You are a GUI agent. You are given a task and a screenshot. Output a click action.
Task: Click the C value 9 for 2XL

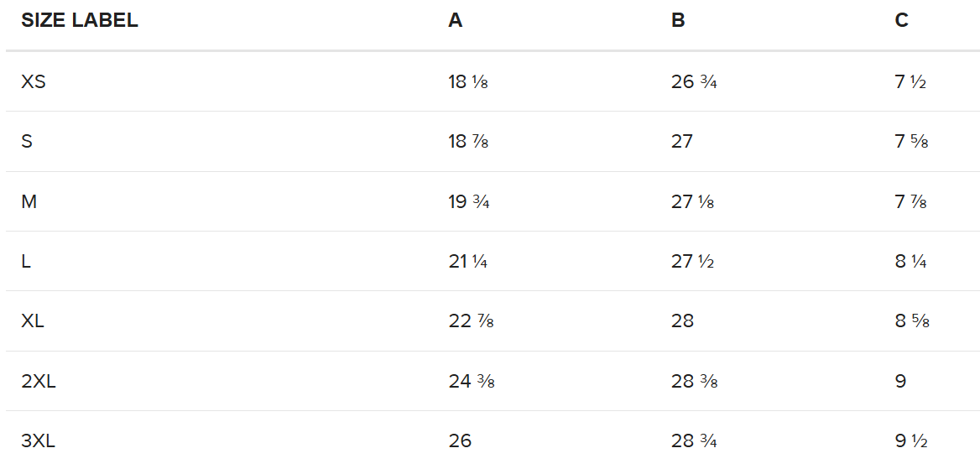[900, 381]
